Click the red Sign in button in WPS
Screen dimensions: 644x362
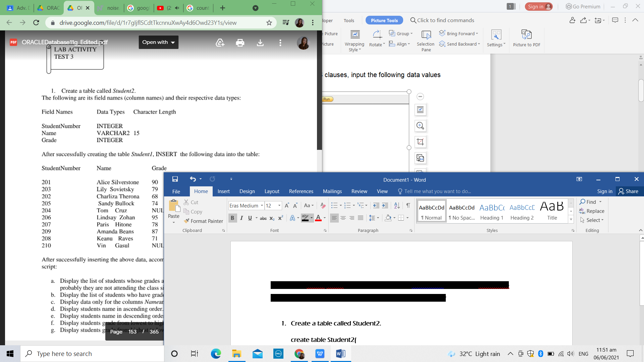[539, 7]
